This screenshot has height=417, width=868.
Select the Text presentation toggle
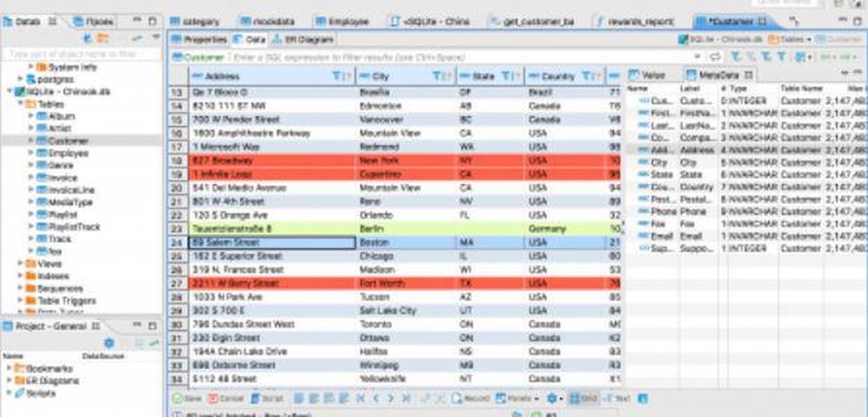[x=616, y=398]
